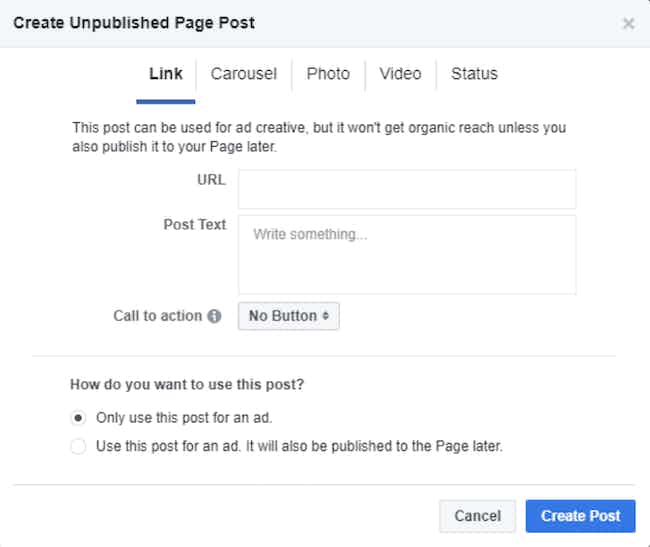Screen dimensions: 650x547
Task: Select the Photo tab
Action: pos(328,74)
